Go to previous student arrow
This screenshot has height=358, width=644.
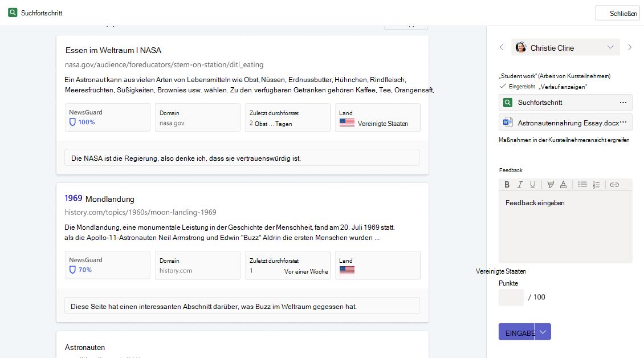pos(502,47)
